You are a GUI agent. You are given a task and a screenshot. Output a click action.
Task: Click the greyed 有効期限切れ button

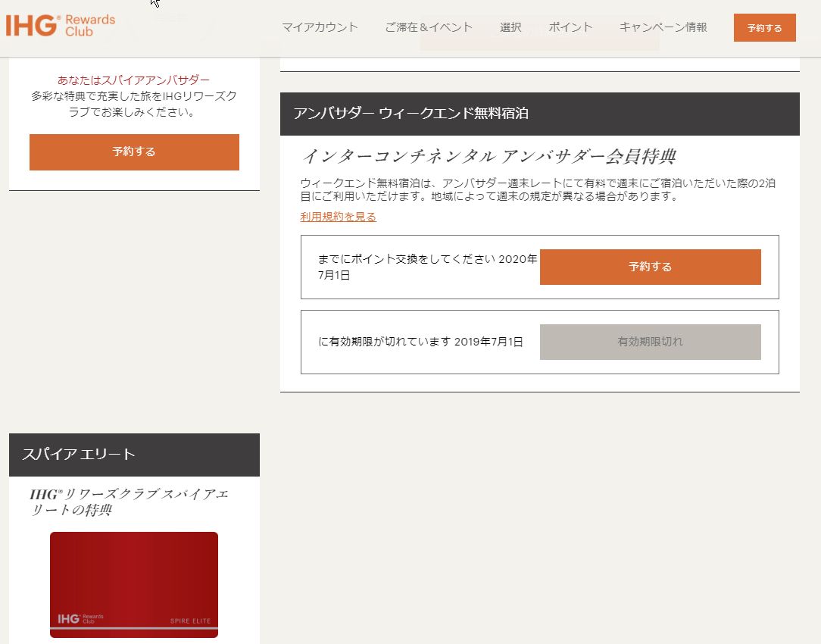click(651, 342)
